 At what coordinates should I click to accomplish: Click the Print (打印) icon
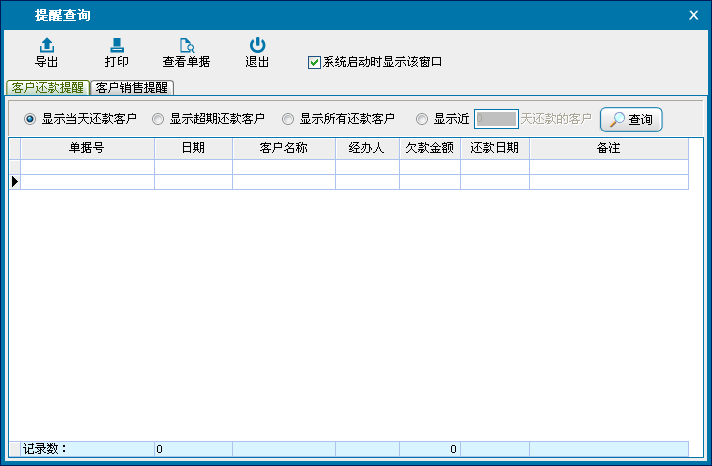click(x=117, y=45)
